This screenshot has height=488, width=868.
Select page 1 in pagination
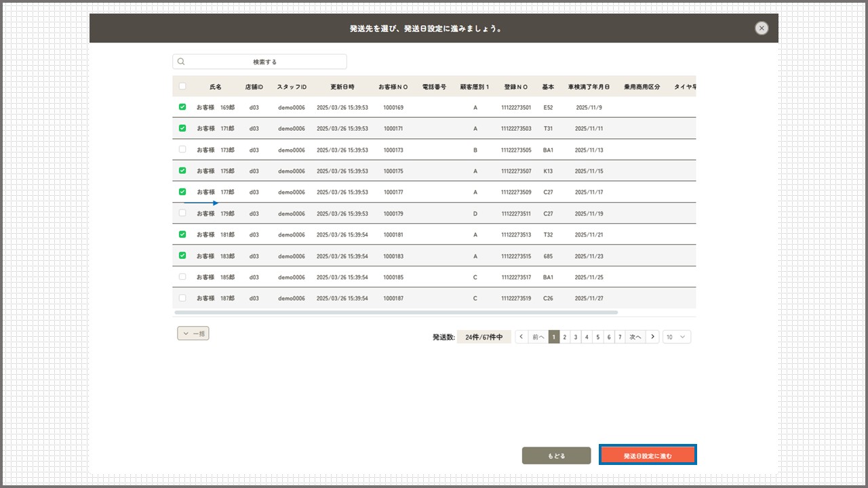554,337
